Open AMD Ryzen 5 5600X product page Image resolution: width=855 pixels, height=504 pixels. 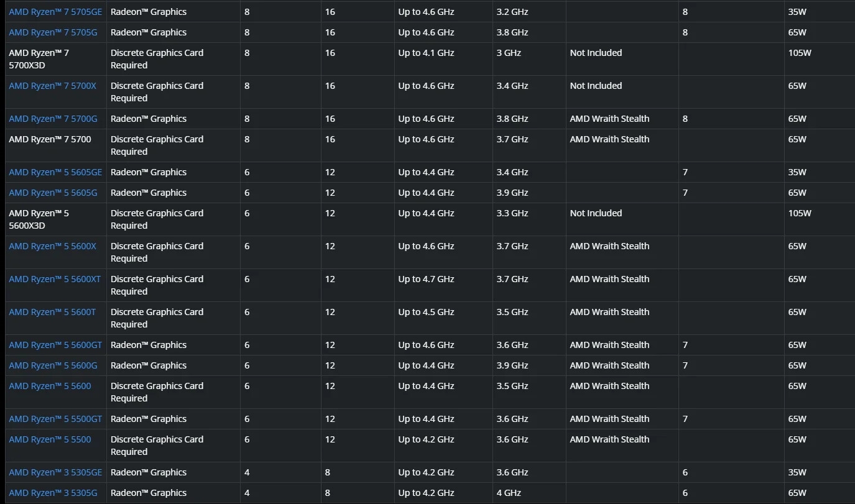point(52,246)
